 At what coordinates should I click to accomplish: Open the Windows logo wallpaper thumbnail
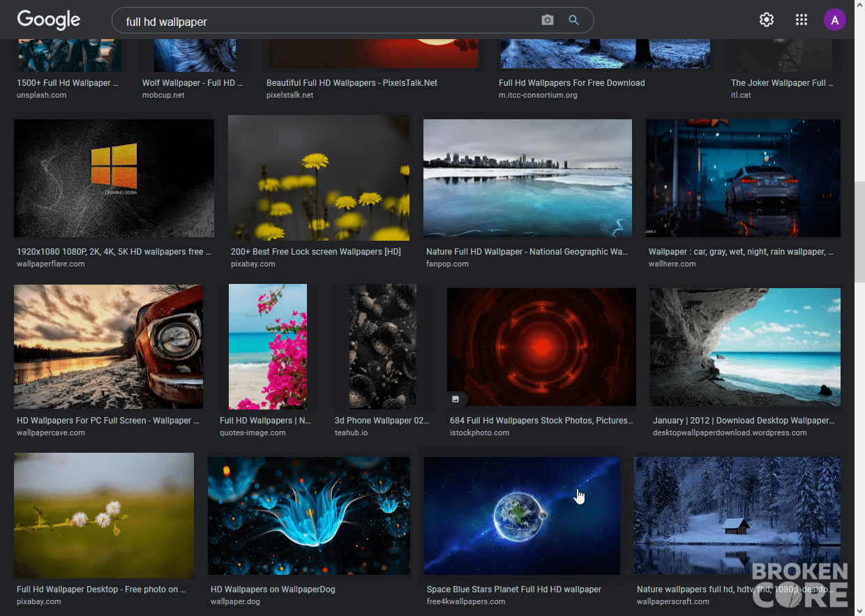(114, 178)
